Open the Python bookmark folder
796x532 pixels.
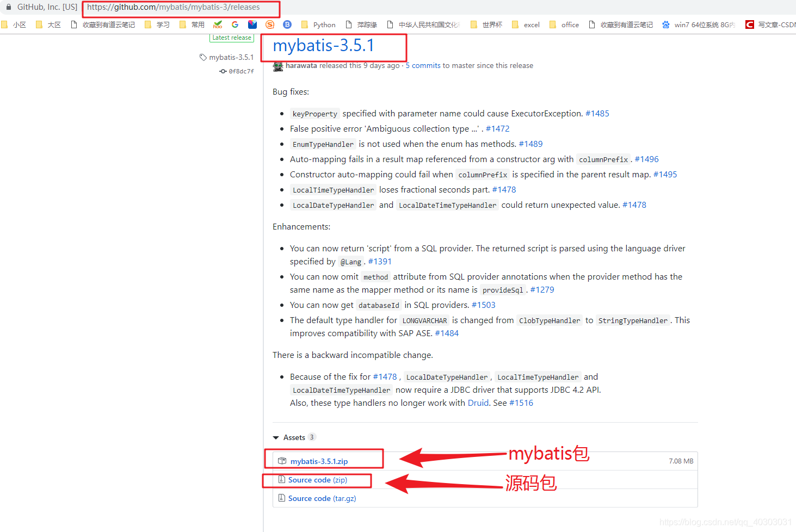coord(318,24)
